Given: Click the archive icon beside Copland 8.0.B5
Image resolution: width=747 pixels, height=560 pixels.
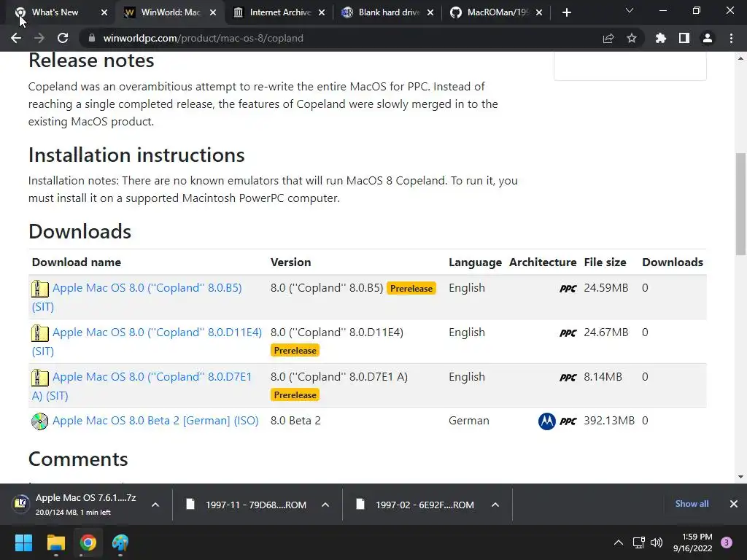Looking at the screenshot, I should [40, 289].
